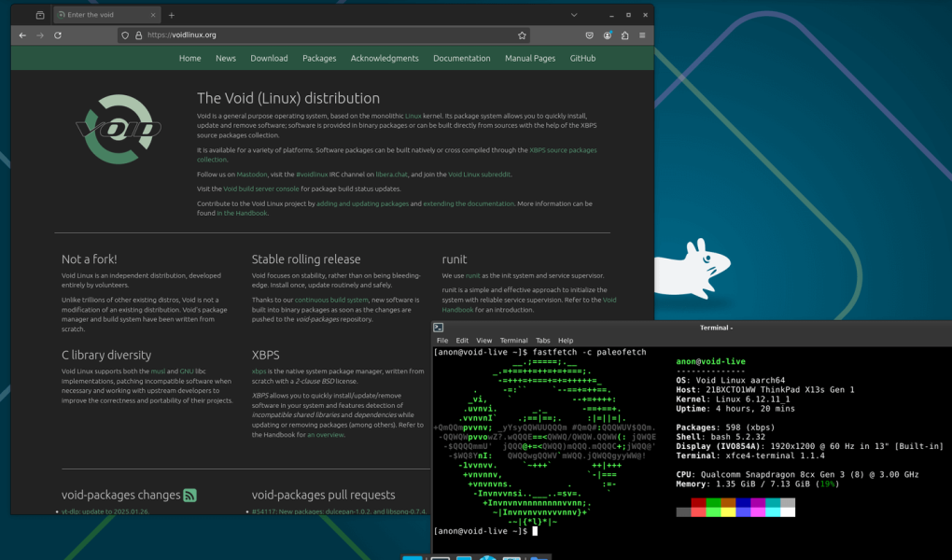
Task: Expand the list all tabs dropdown
Action: [574, 15]
